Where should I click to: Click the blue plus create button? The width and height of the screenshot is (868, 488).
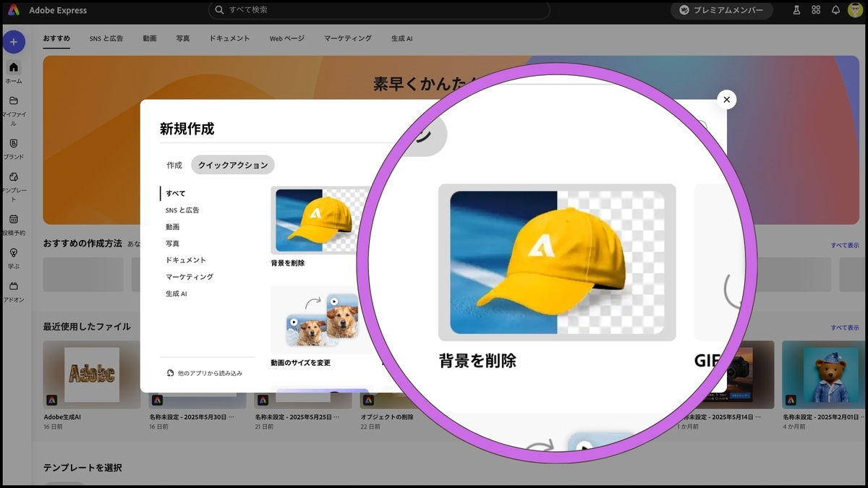click(14, 42)
